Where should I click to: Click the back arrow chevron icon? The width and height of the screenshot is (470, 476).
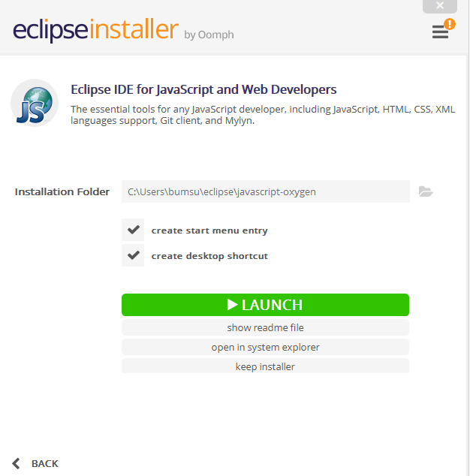(16, 463)
